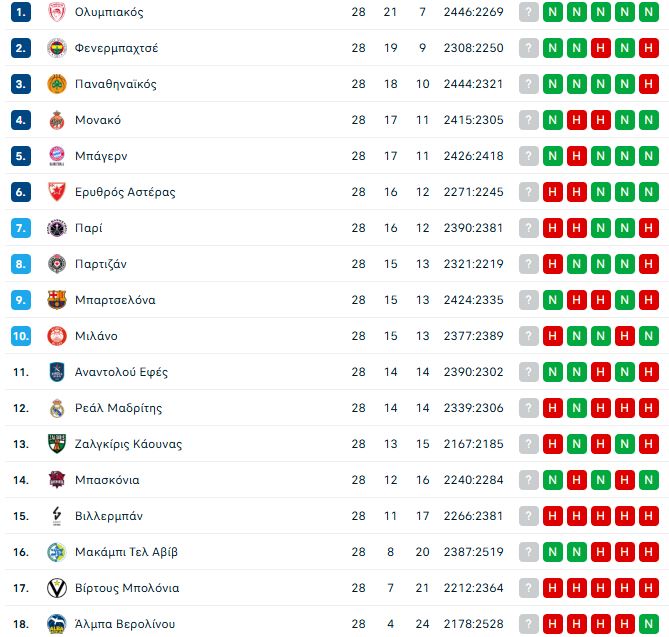669x637 pixels.
Task: Open the Μονακό team page link
Action: tap(98, 120)
